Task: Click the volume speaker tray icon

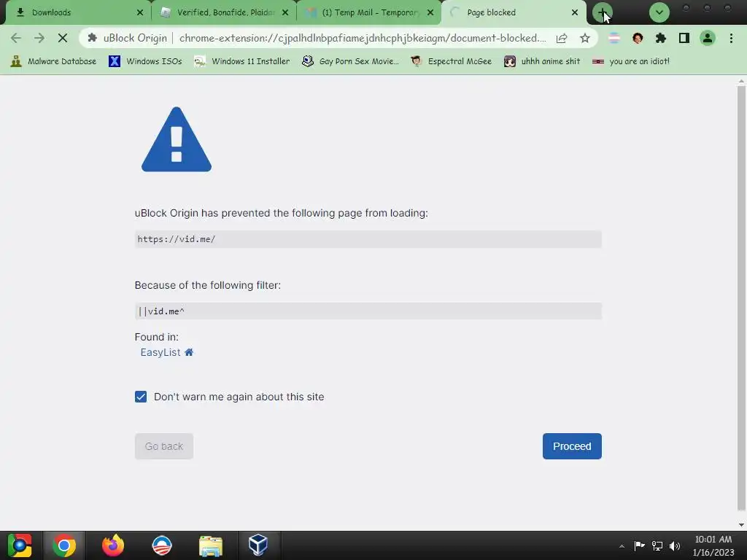Action: (x=675, y=545)
